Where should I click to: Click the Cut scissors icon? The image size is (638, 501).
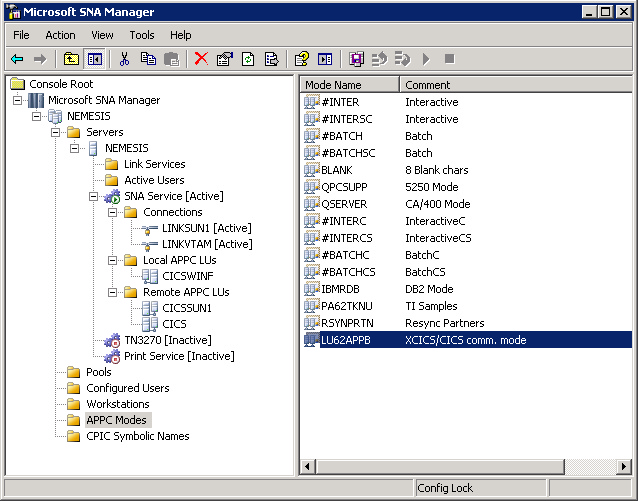pyautogui.click(x=125, y=59)
